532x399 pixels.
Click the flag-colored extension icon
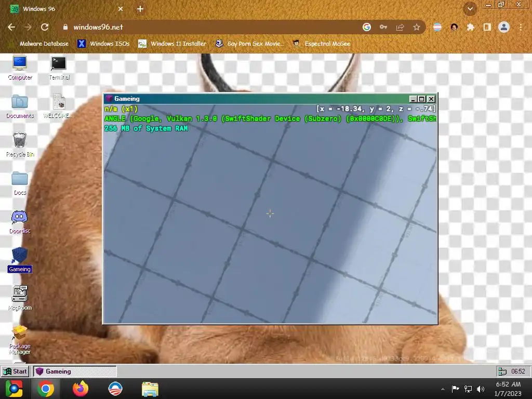(437, 27)
